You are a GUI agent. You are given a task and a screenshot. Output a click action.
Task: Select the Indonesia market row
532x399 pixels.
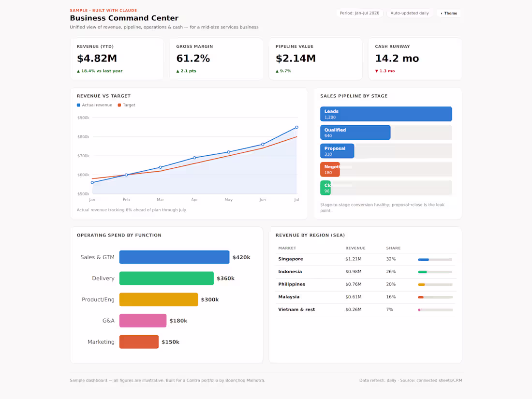pos(366,272)
